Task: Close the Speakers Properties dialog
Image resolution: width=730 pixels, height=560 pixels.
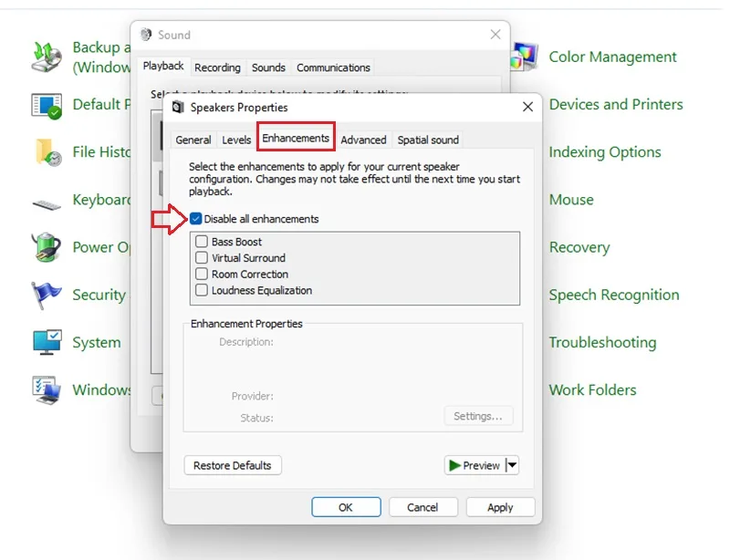Action: pyautogui.click(x=527, y=107)
